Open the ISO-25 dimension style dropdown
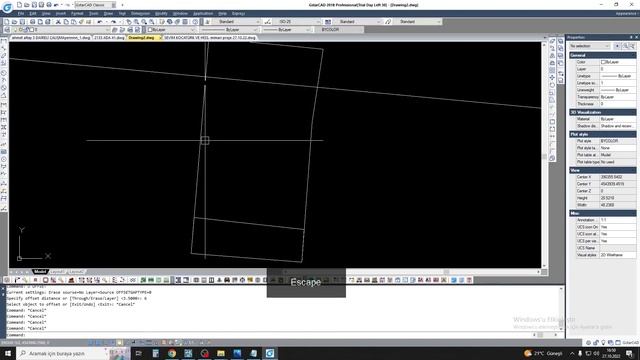 (296, 22)
